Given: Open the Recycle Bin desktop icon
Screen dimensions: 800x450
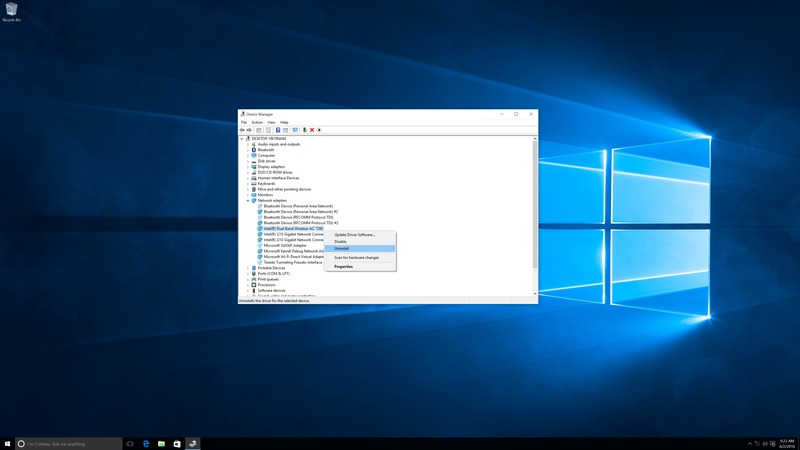Looking at the screenshot, I should (10, 10).
